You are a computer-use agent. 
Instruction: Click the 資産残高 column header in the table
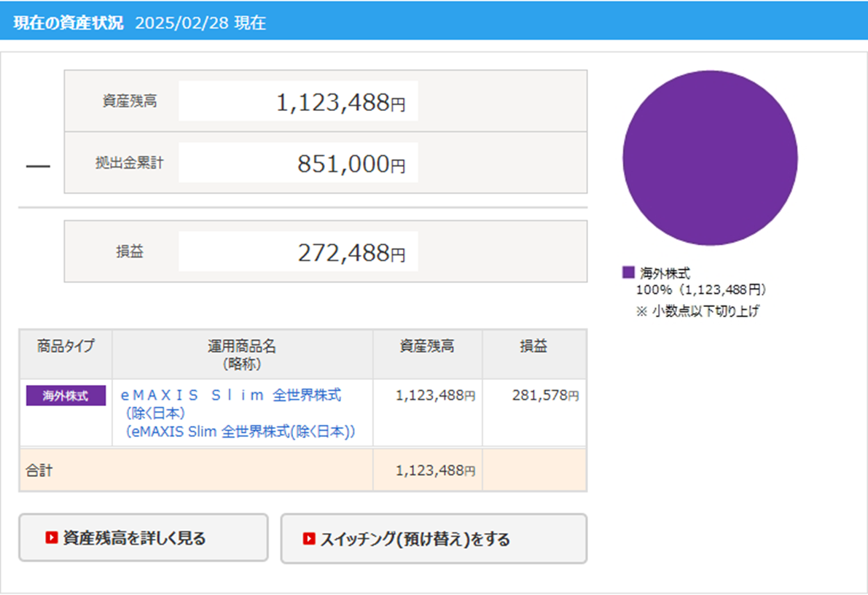[427, 346]
